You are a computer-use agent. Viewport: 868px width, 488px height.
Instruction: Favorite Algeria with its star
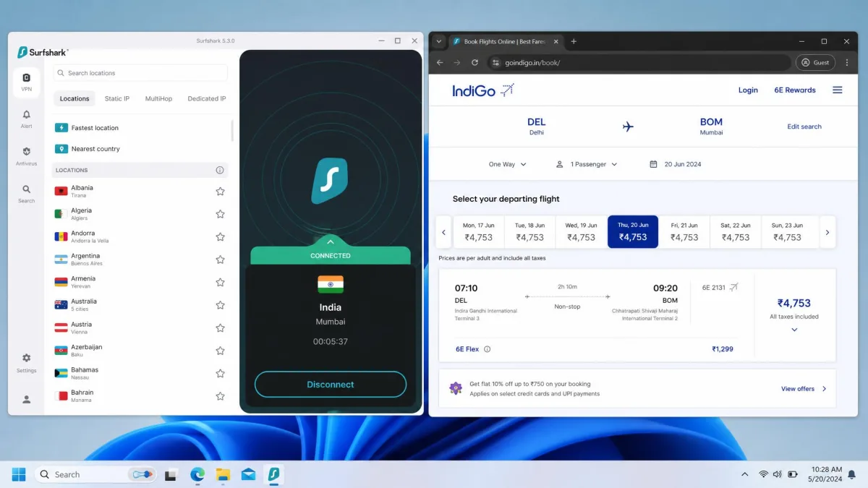(x=220, y=214)
